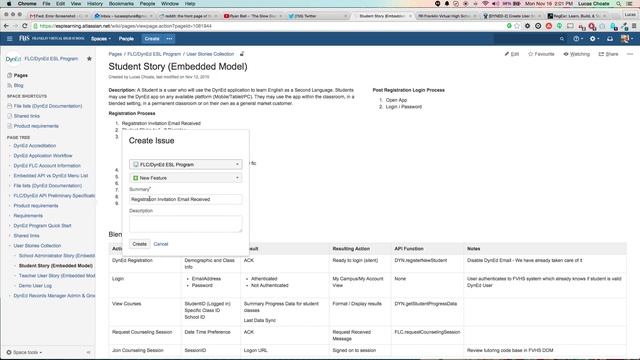
Task: Go back with the browser back arrow
Action: 6,26
